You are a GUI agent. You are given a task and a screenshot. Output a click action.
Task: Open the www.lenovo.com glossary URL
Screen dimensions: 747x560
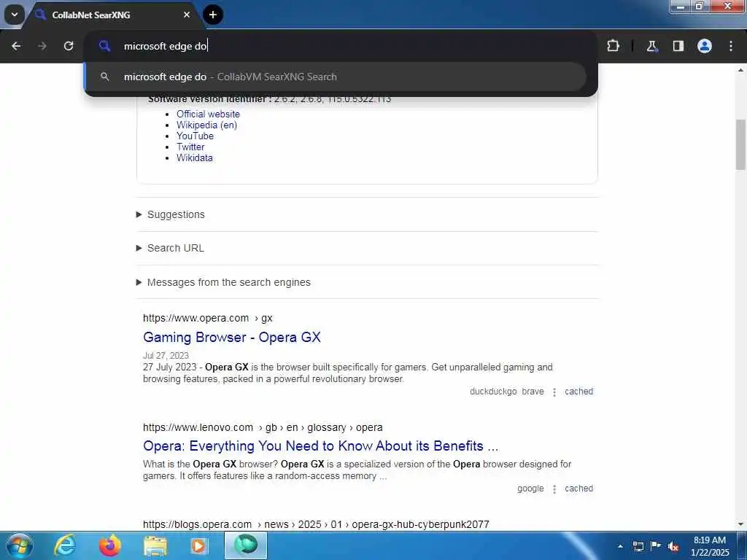[x=263, y=427]
